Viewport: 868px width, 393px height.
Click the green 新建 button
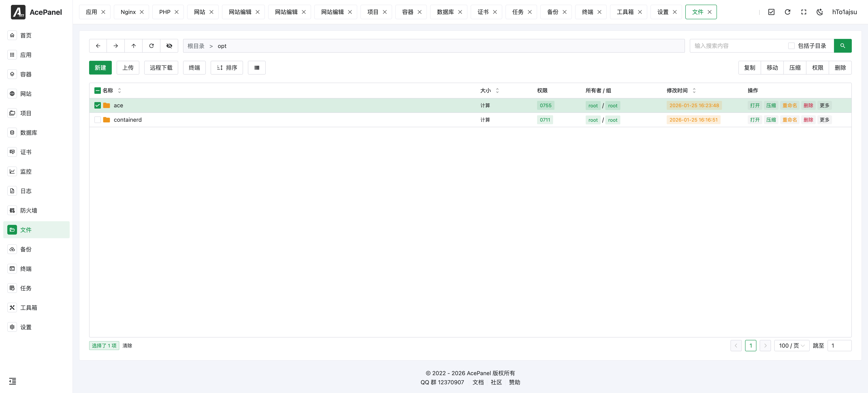point(100,68)
